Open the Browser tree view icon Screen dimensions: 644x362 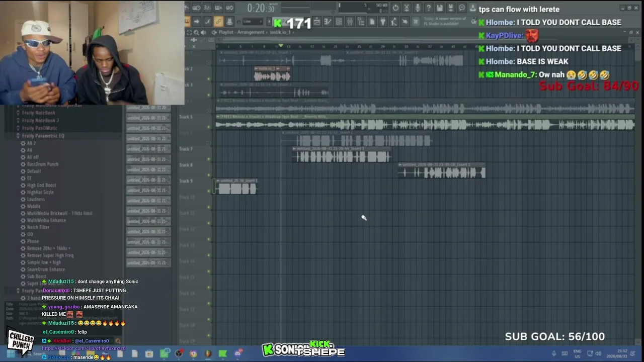click(361, 22)
